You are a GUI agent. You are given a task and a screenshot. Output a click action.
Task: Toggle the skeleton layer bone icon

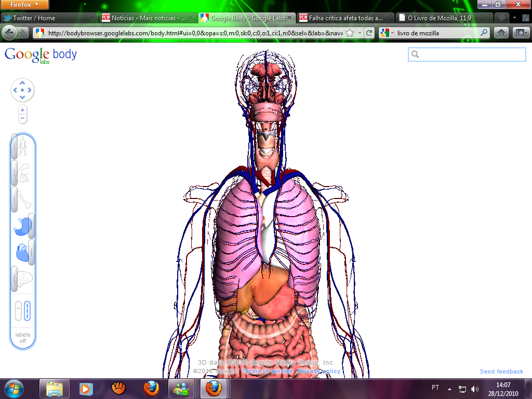(x=23, y=199)
